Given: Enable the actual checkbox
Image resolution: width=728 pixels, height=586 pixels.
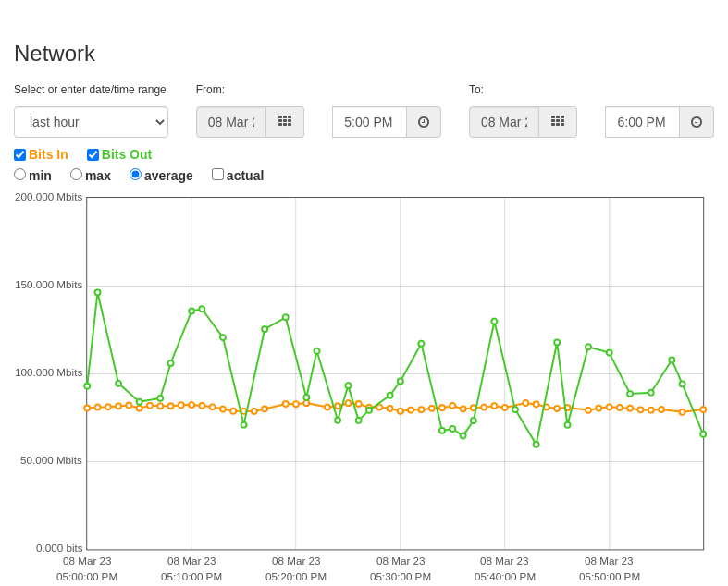Looking at the screenshot, I should point(217,175).
